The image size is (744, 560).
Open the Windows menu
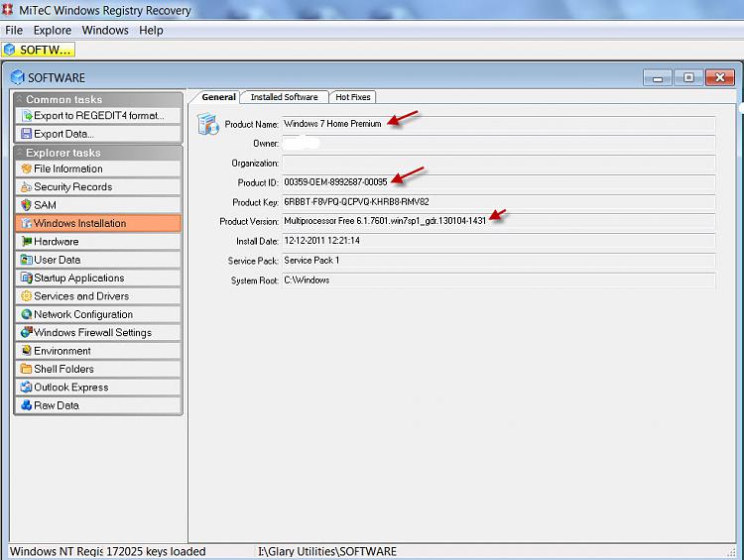(x=105, y=31)
